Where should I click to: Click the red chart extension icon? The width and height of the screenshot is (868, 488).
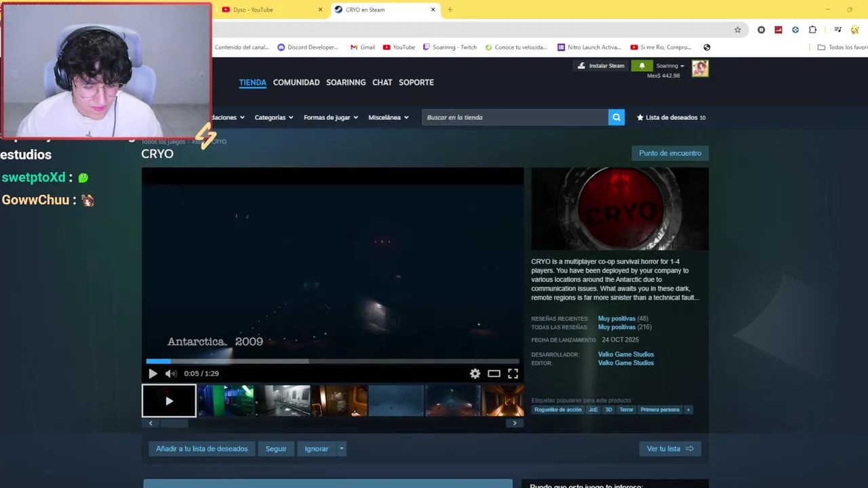[x=778, y=30]
